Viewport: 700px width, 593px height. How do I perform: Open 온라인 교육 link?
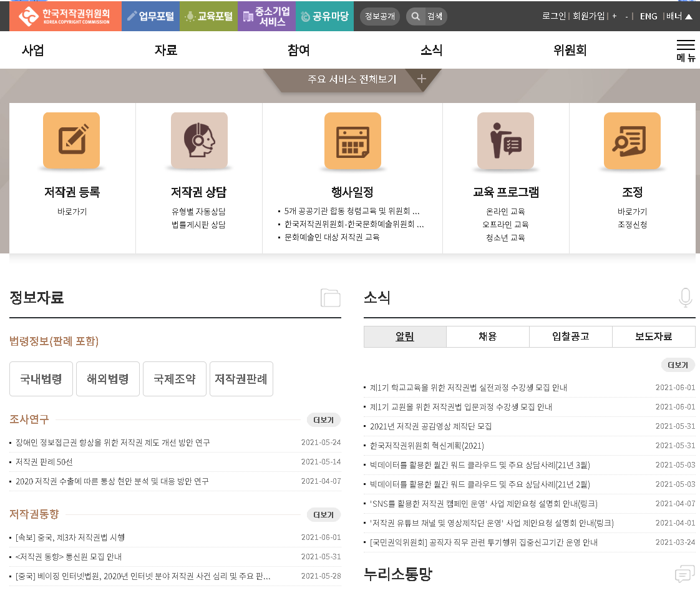pyautogui.click(x=505, y=212)
